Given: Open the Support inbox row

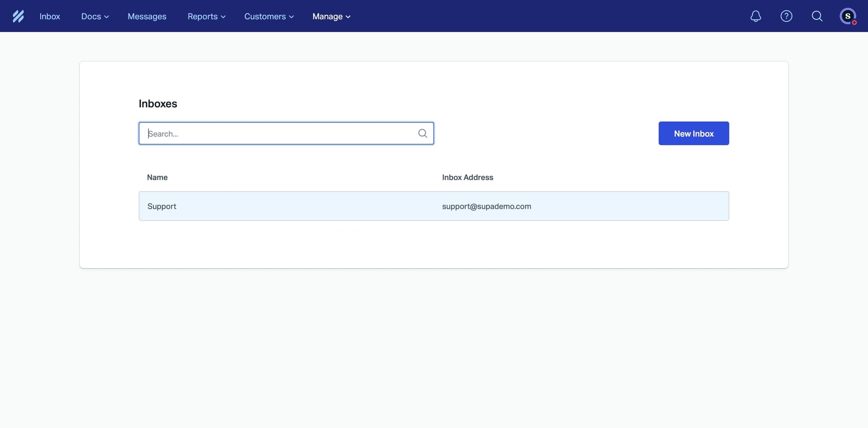Looking at the screenshot, I should pos(162,206).
